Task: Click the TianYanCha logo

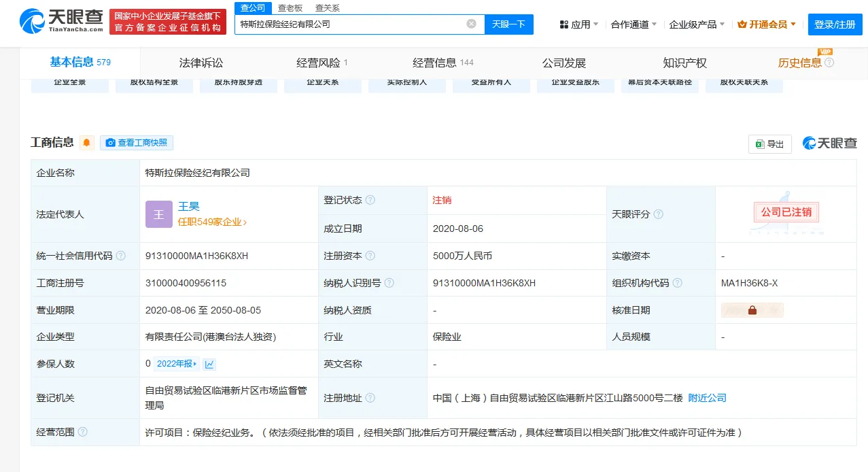Action: pos(61,22)
